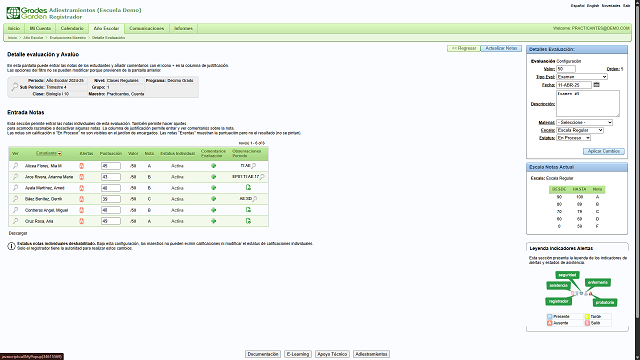
Task: View details for Ayala Martinez, Amed
Action: pyautogui.click(x=15, y=188)
